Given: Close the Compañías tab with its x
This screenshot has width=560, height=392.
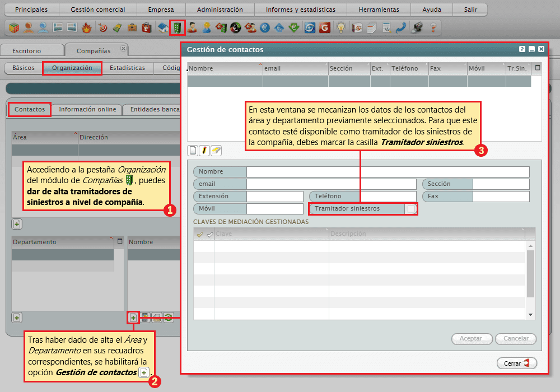Looking at the screenshot, I should pyautogui.click(x=123, y=48).
